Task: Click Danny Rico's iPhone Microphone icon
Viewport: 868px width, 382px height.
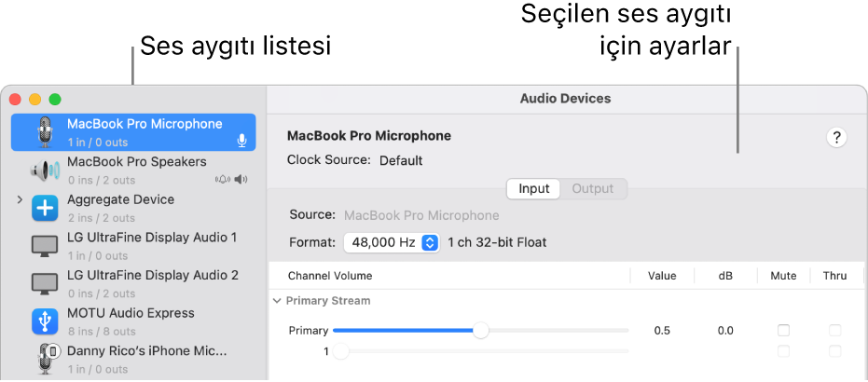Action: click(45, 359)
